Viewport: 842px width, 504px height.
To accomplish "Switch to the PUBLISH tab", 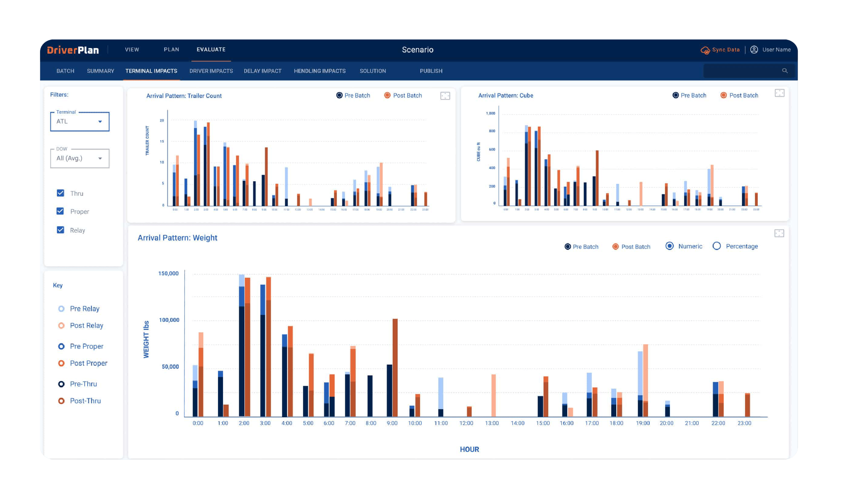I will (431, 71).
